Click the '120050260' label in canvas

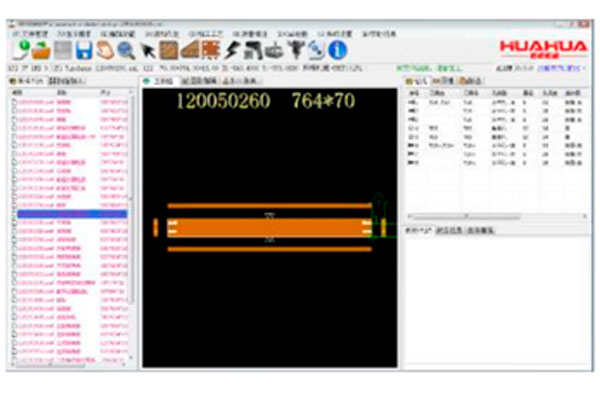[223, 101]
